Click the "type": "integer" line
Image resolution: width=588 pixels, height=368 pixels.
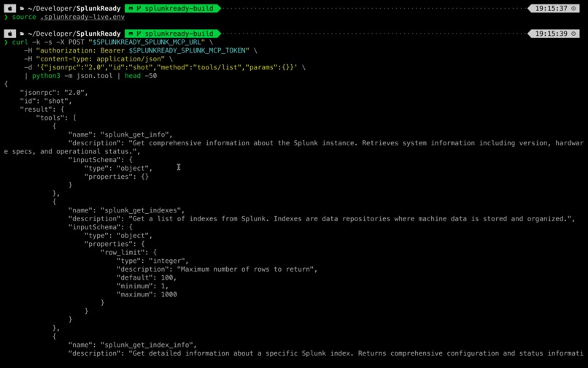point(152,261)
